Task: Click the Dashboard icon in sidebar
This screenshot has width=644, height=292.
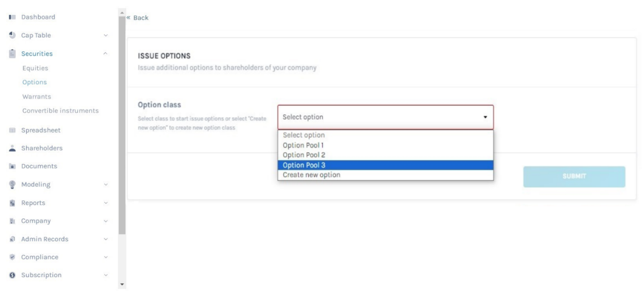Action: point(12,17)
